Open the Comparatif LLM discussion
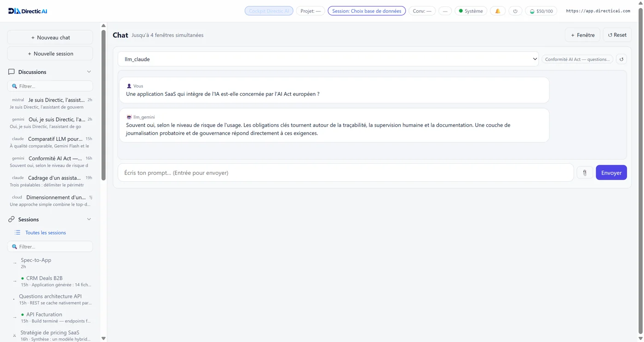644x342 pixels. click(x=51, y=142)
